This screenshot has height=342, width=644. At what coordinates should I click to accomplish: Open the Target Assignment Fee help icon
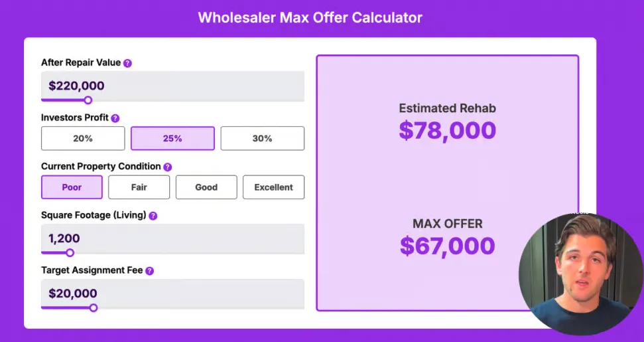tap(149, 271)
